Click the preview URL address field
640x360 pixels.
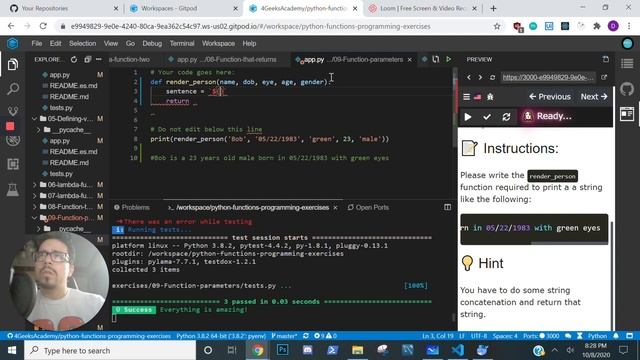coord(548,77)
